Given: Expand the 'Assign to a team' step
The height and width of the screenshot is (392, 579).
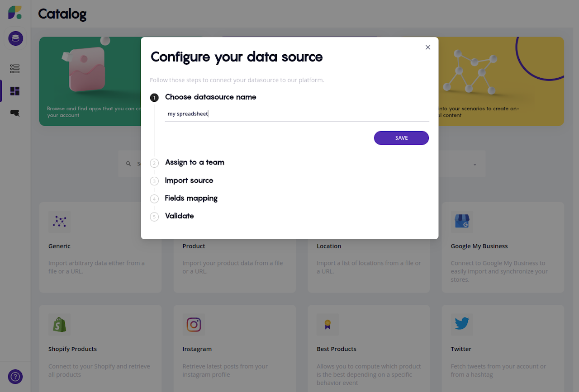Looking at the screenshot, I should point(195,162).
